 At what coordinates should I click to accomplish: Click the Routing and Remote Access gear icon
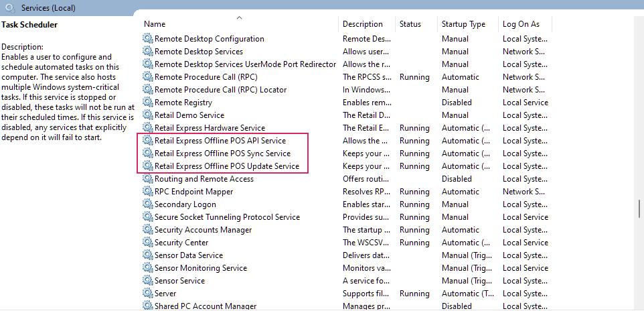[147, 179]
